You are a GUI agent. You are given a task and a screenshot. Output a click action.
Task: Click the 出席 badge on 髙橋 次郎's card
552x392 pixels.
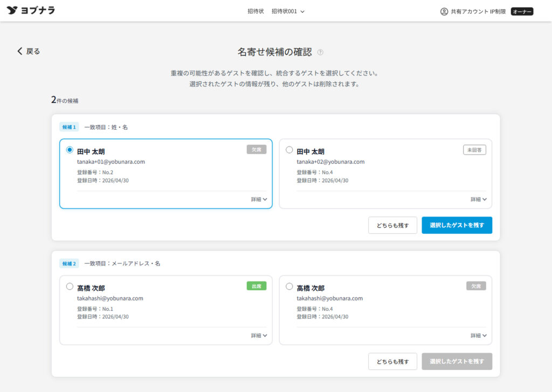point(257,286)
